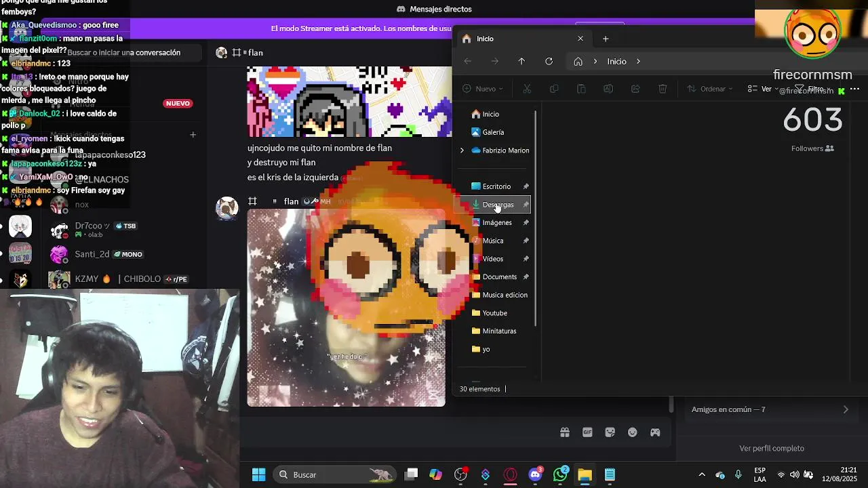Expand the Fabrizio Marion OneDrive tree node

(x=462, y=150)
